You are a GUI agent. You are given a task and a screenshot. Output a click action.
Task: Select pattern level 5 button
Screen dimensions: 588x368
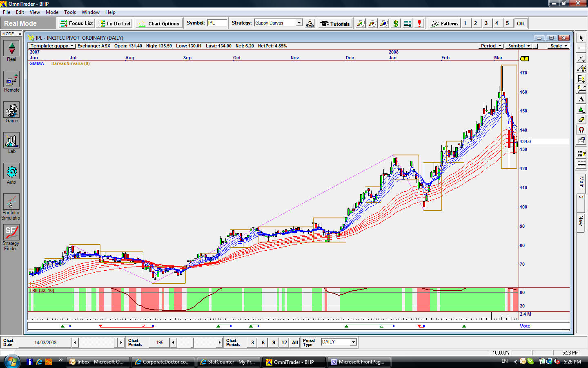click(507, 23)
